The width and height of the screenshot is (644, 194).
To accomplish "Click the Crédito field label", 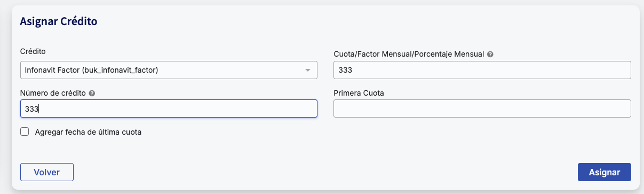I will (33, 51).
